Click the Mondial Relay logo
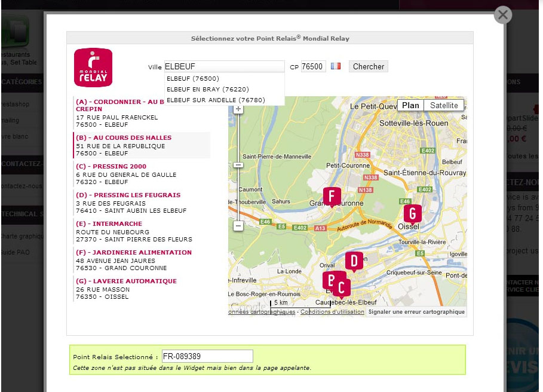 (x=93, y=67)
